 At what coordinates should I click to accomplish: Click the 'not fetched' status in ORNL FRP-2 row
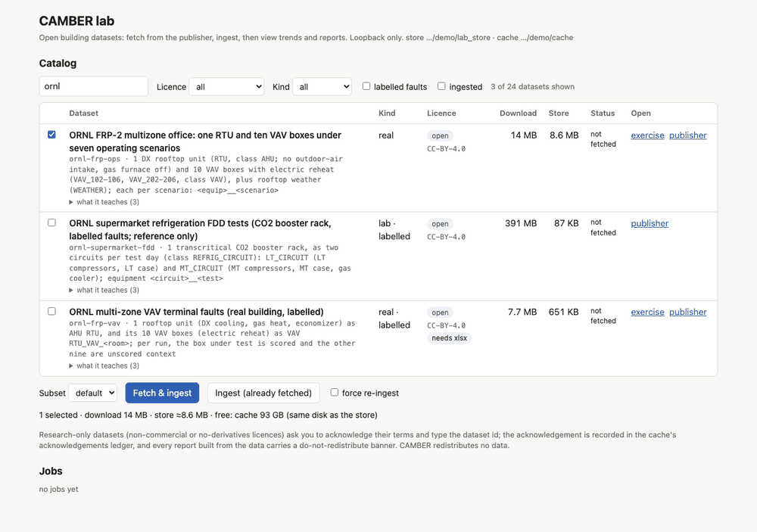603,139
